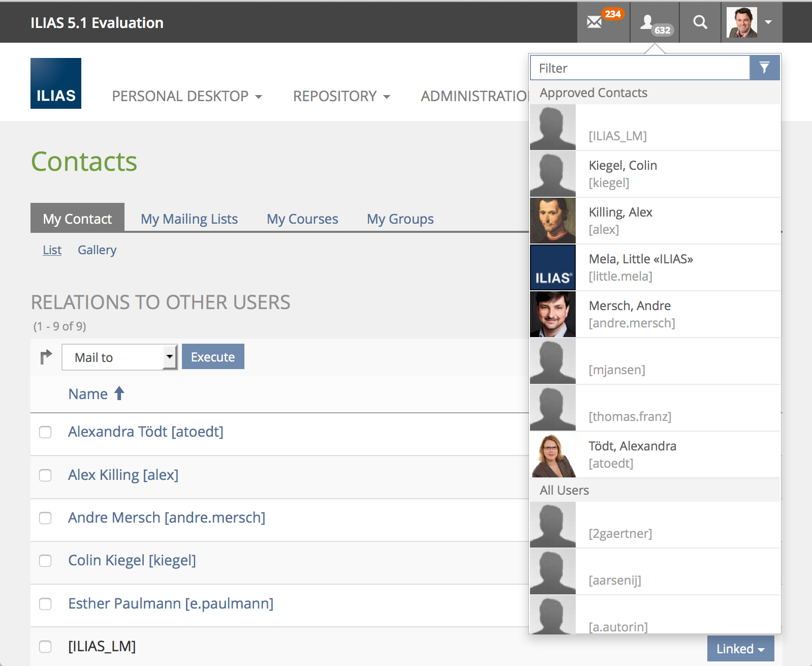
Task: Expand the user profile menu in header
Action: (x=768, y=22)
